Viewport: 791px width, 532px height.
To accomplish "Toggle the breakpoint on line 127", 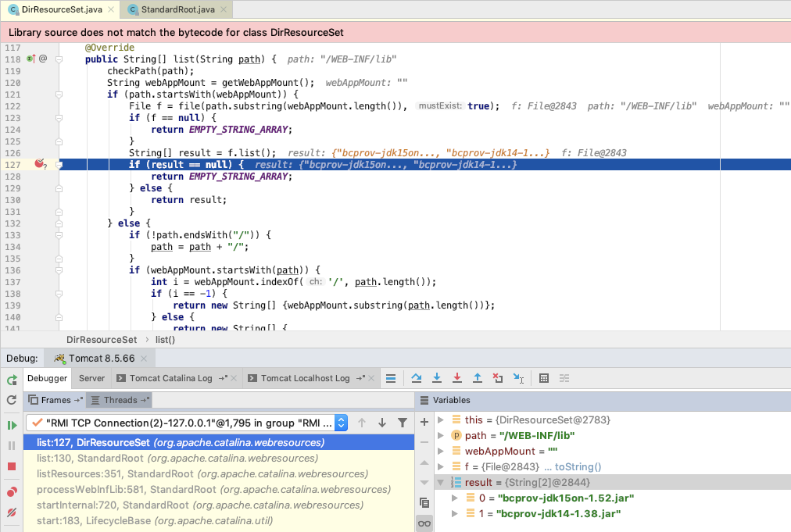I will (x=40, y=164).
